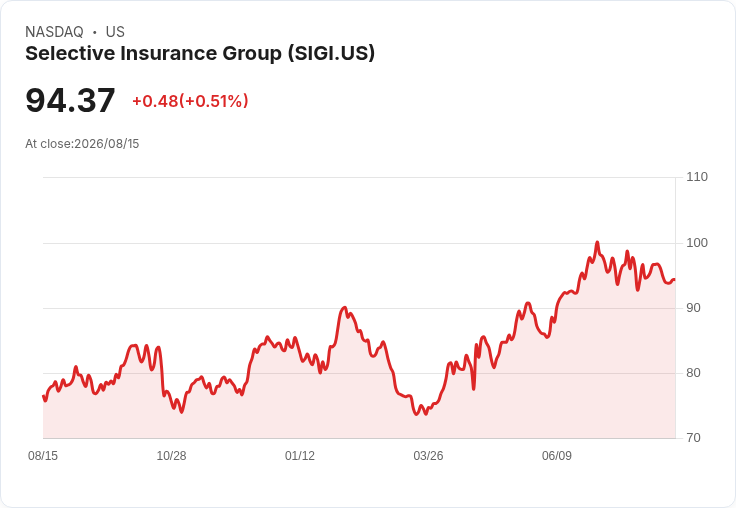Click the 90 y-axis price label
This screenshot has height=508, width=736.
(693, 308)
